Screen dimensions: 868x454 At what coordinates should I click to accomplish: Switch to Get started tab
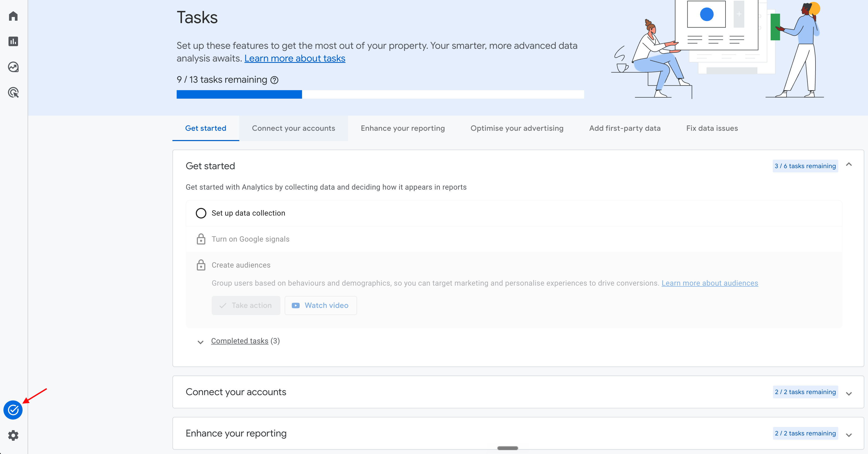pos(206,128)
